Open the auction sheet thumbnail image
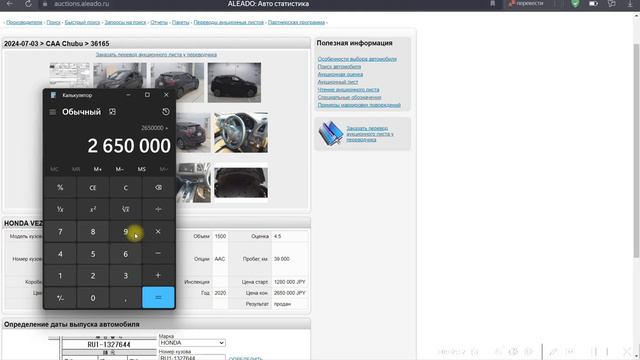 point(69,75)
